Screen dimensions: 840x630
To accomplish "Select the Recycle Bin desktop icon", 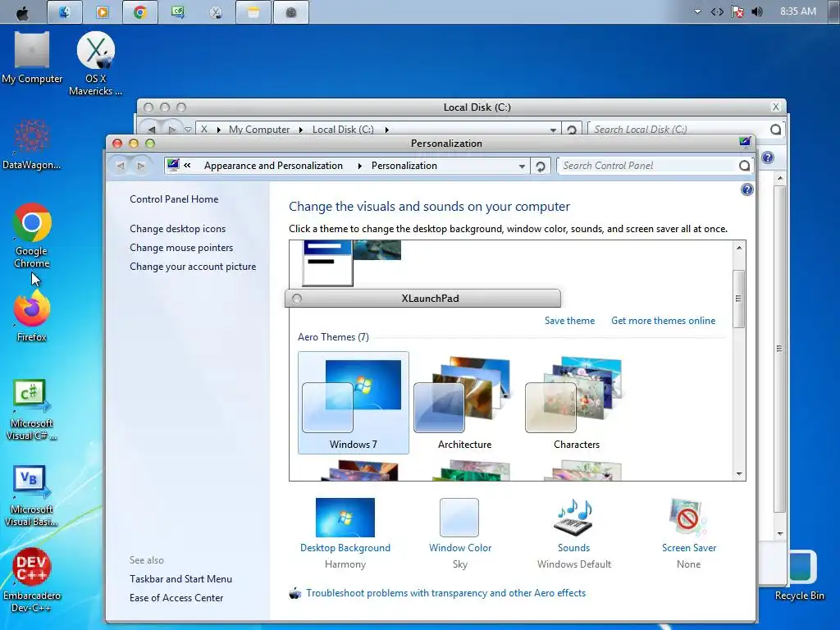I will (x=799, y=575).
